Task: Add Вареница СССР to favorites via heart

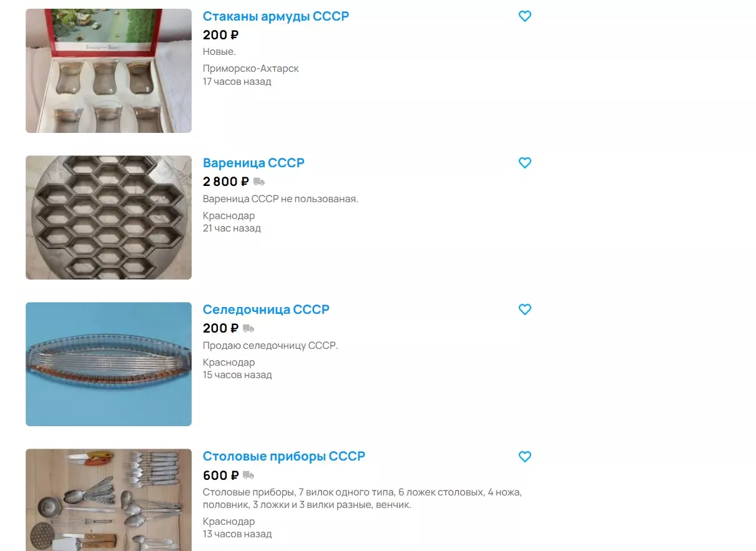Action: 525,163
